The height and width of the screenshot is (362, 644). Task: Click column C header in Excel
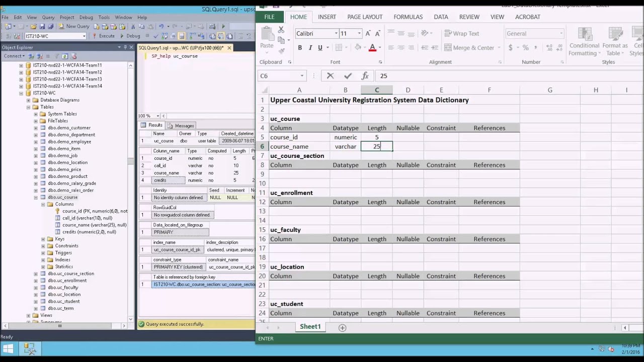(x=376, y=90)
